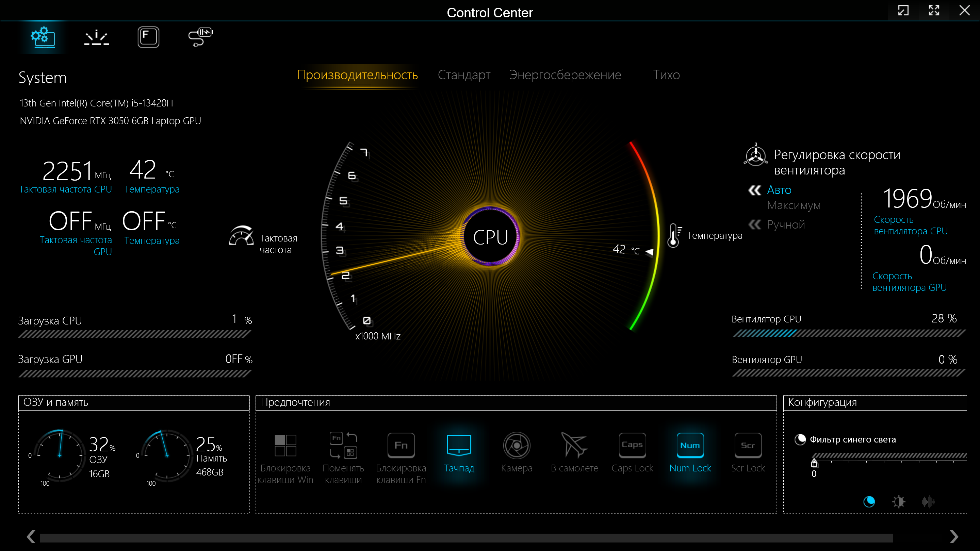The width and height of the screenshot is (980, 551).
Task: Switch to Стандарт power mode tab
Action: [x=464, y=75]
